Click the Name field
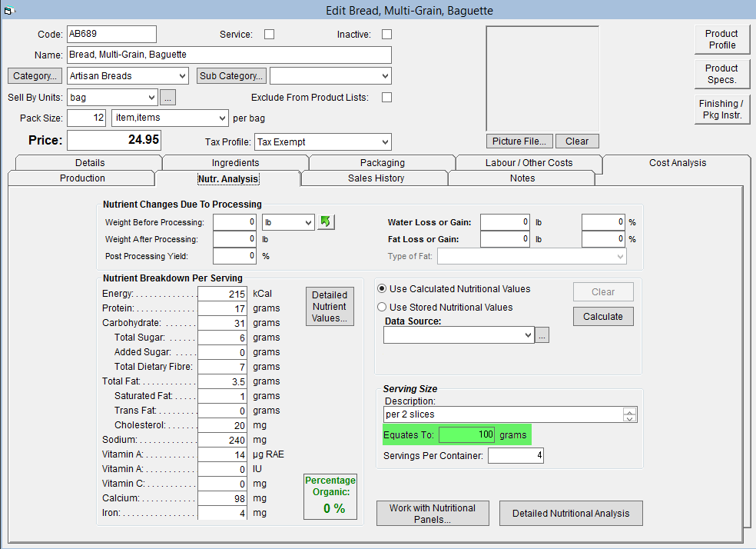 pos(229,55)
